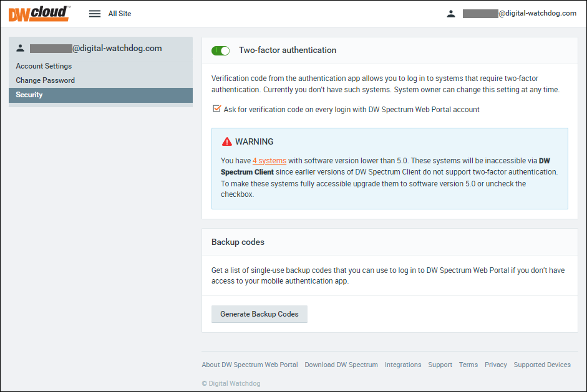Uncheck verification code on every login
The image size is (587, 392).
(217, 108)
